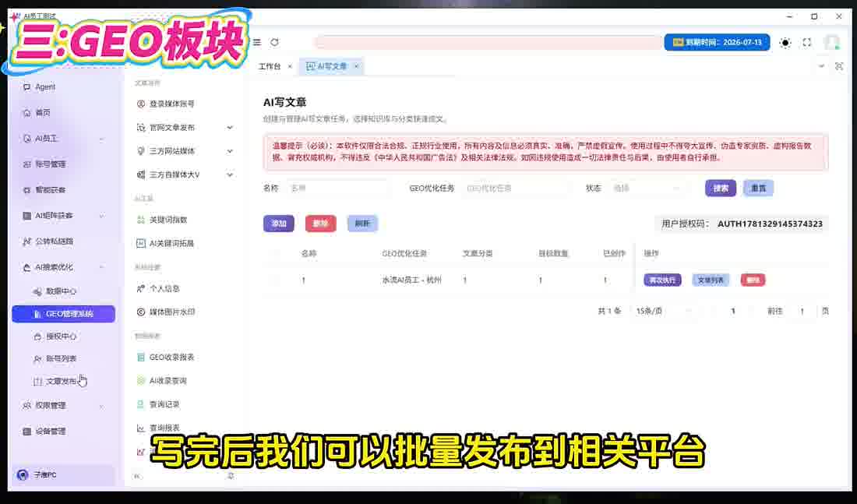
Task: Open 授权中心 submenu item
Action: [x=63, y=337]
